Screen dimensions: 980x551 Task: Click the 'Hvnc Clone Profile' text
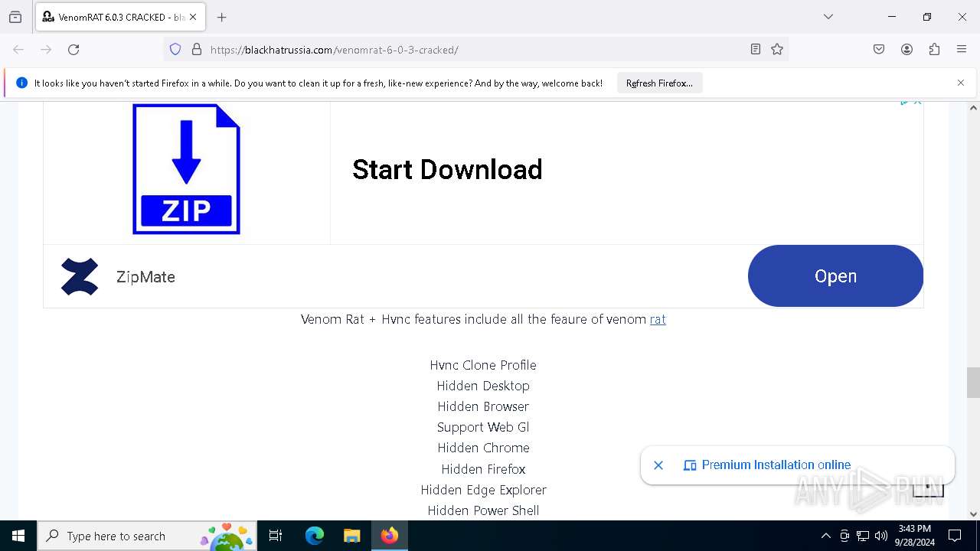(x=483, y=365)
